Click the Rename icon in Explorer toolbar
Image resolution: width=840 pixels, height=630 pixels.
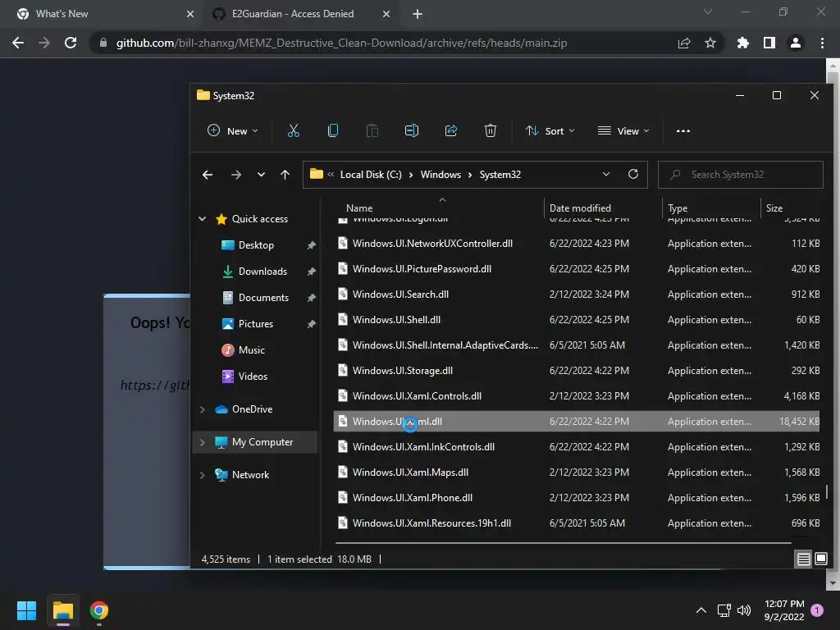(412, 130)
